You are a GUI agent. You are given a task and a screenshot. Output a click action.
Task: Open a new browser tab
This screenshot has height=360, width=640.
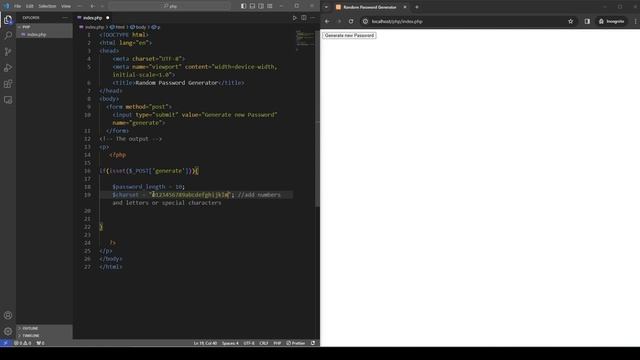[417, 7]
